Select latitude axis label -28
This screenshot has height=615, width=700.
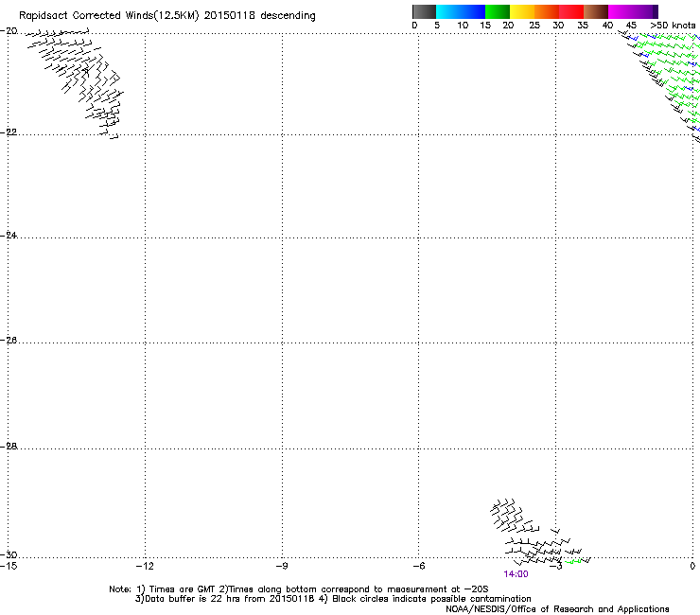click(9, 447)
